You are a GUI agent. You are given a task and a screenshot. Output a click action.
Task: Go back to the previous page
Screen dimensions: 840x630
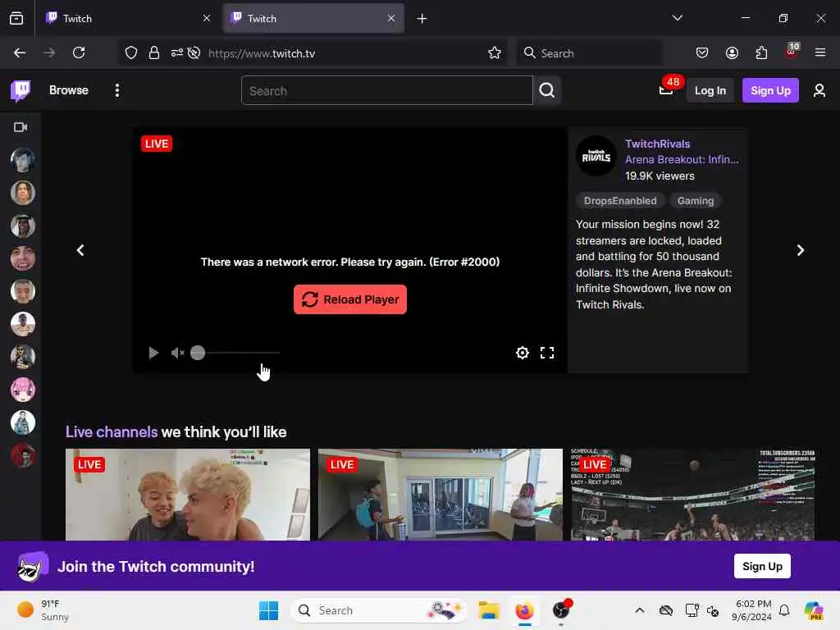tap(20, 52)
